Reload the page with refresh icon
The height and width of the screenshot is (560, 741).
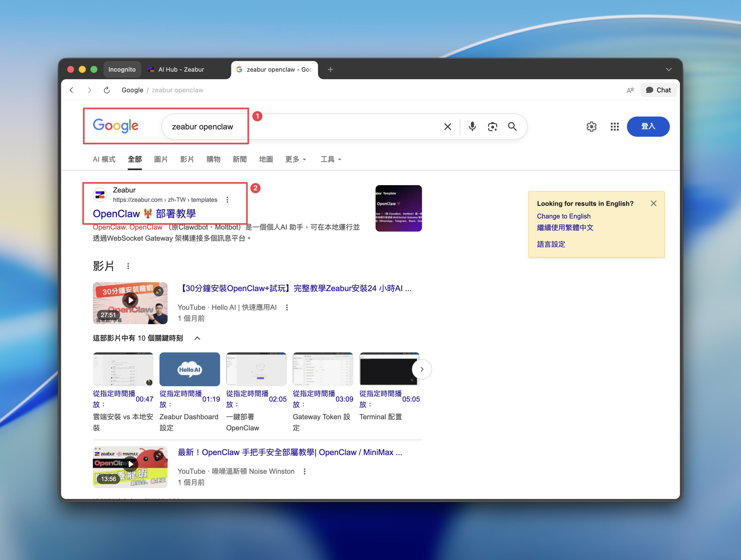107,90
